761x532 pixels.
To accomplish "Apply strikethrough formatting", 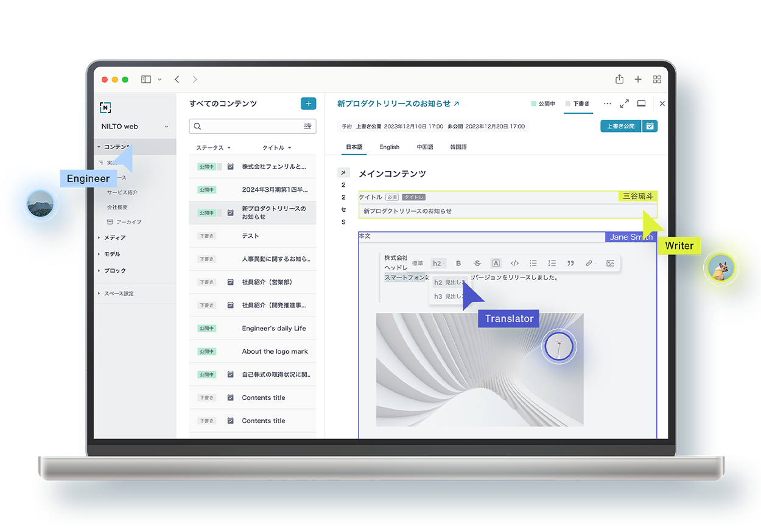I will click(x=477, y=263).
